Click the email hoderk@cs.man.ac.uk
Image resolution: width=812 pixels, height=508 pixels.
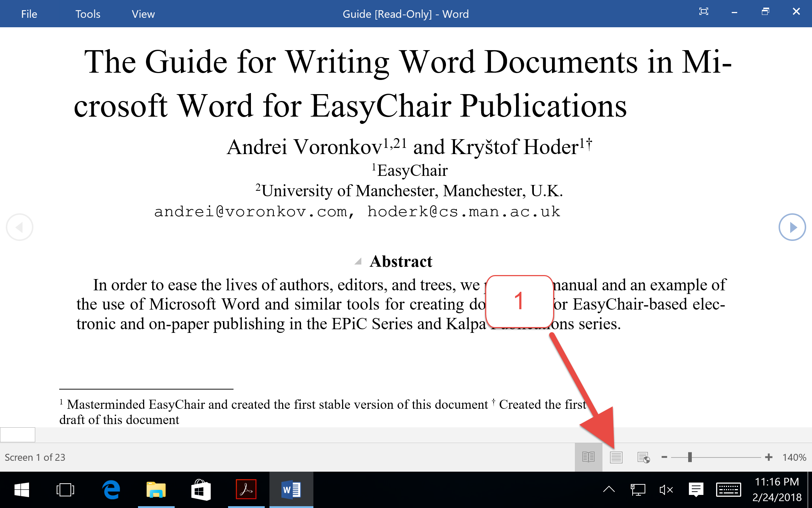coord(464,211)
